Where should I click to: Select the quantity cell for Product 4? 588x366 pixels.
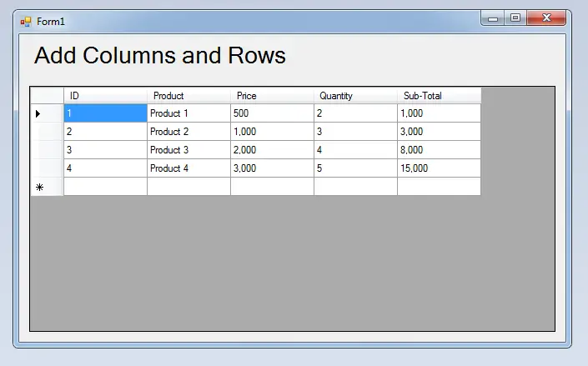tap(355, 168)
